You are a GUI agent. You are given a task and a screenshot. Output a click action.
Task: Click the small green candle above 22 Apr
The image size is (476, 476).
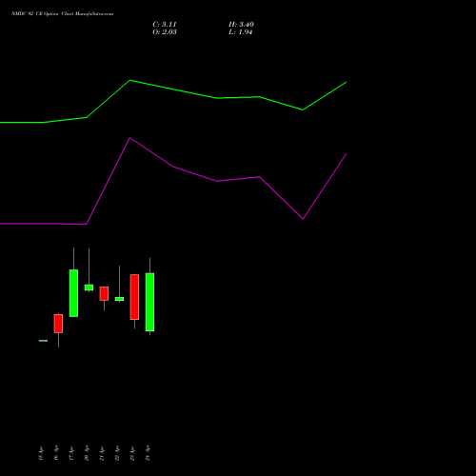pyautogui.click(x=119, y=299)
